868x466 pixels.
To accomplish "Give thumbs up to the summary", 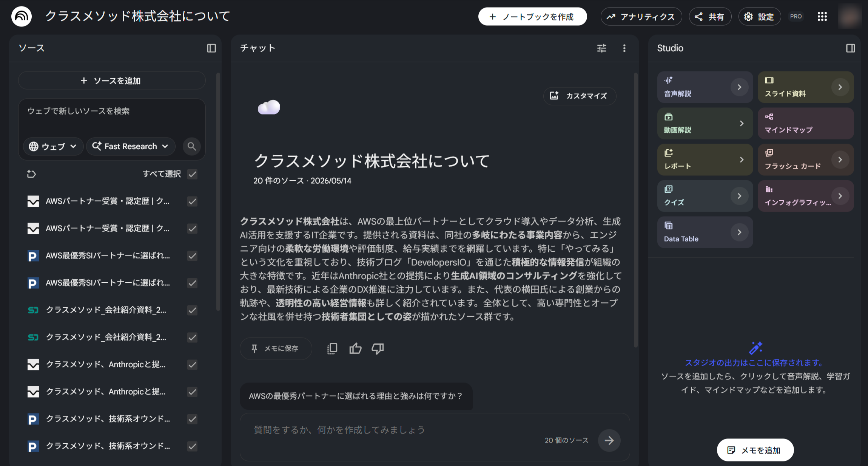I will point(355,348).
